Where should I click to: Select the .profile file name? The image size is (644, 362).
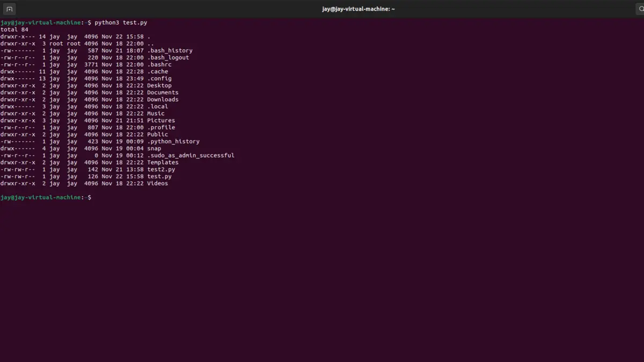click(161, 127)
